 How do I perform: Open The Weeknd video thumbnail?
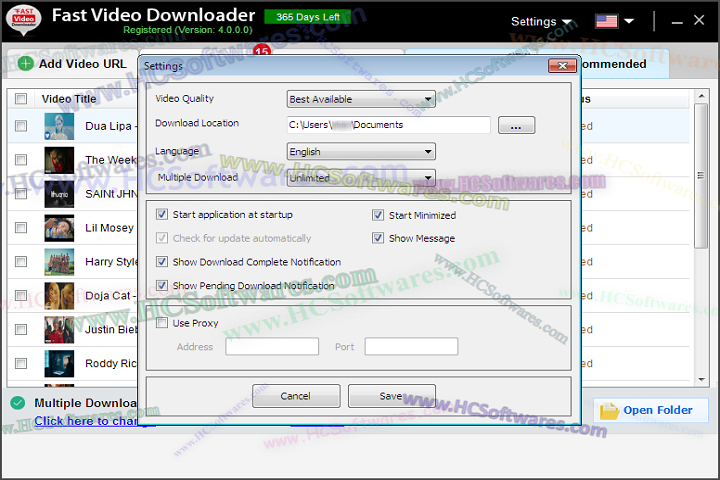pyautogui.click(x=59, y=160)
